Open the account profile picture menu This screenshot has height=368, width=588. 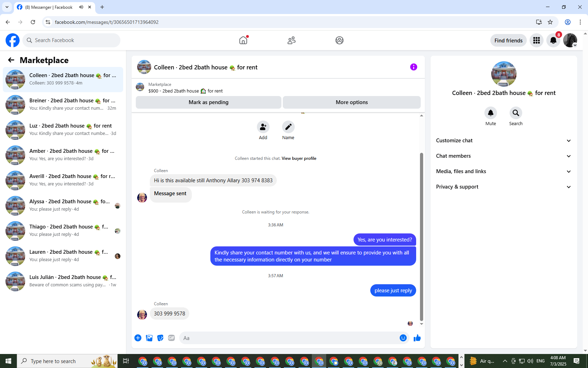point(570,40)
